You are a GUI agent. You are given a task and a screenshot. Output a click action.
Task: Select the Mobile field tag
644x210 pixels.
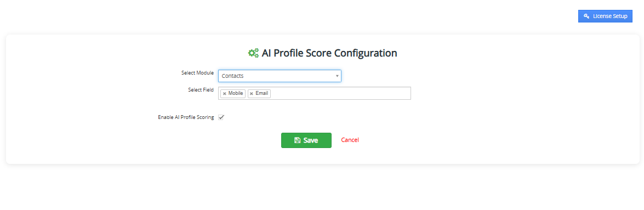click(233, 94)
